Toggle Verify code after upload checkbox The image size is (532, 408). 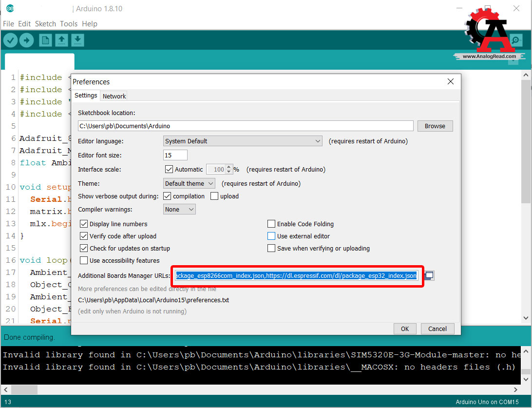click(x=83, y=236)
